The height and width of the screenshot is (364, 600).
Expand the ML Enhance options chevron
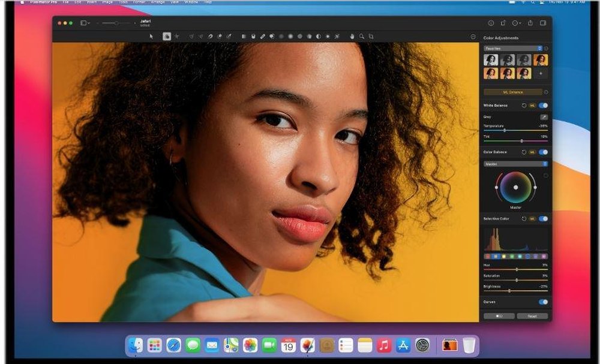(545, 92)
